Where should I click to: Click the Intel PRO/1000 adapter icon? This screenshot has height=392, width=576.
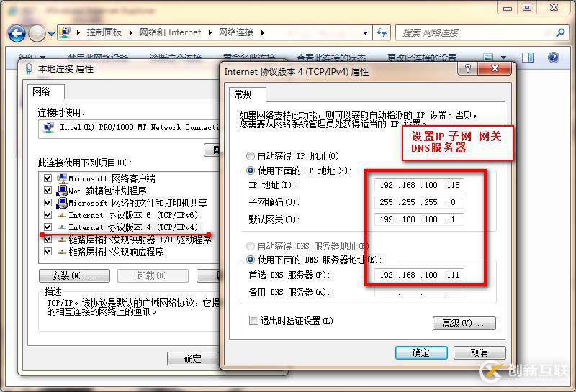tap(49, 128)
